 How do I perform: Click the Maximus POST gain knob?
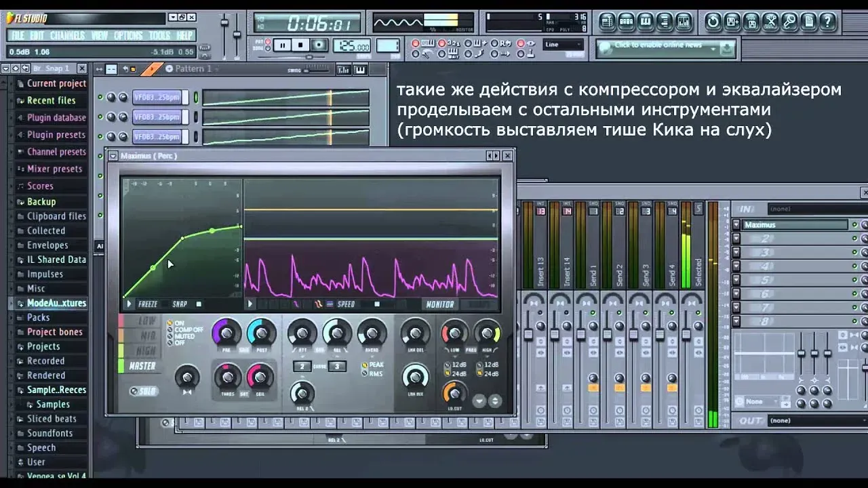262,333
